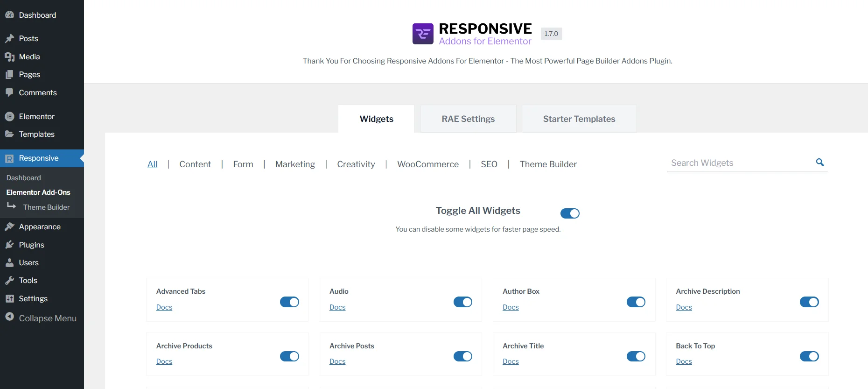Click the Collapse Menu arrow icon
This screenshot has height=389, width=868.
[9, 317]
